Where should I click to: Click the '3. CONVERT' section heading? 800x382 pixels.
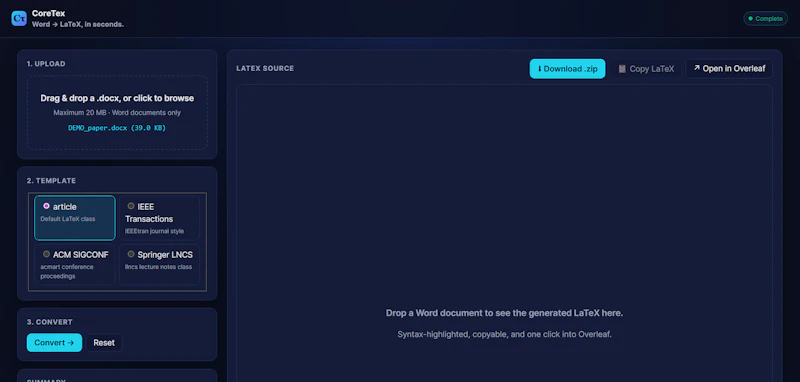(49, 322)
